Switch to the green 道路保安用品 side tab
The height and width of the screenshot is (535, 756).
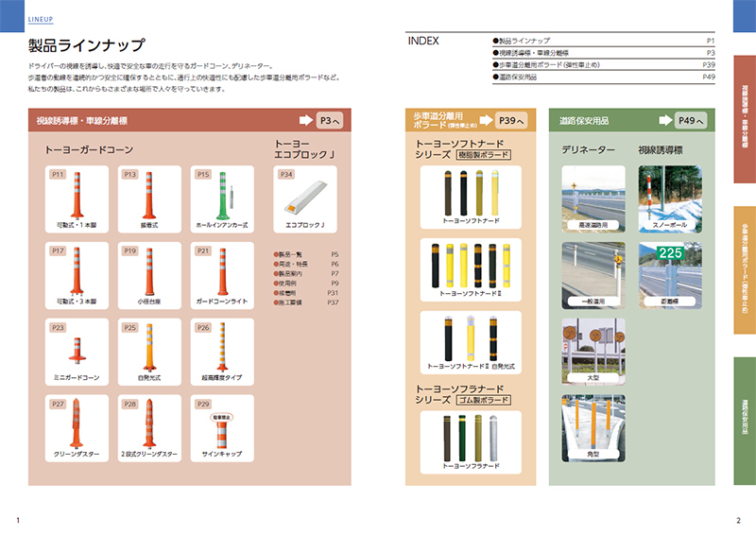click(745, 407)
